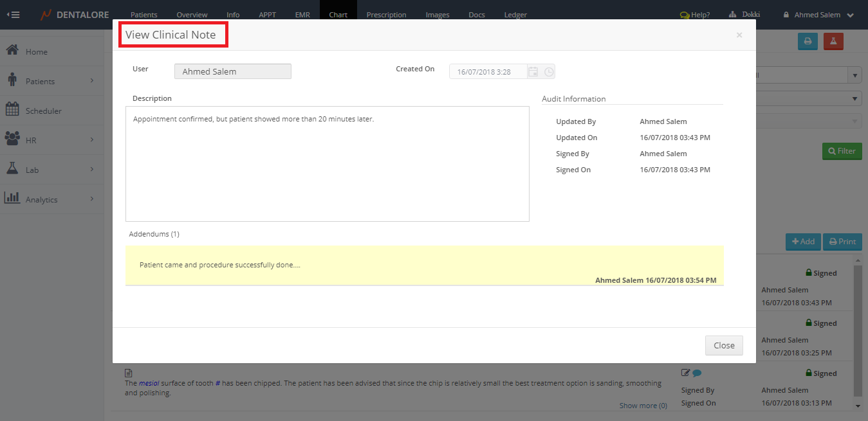Collapse the sidebar with the hamburger icon

13,14
